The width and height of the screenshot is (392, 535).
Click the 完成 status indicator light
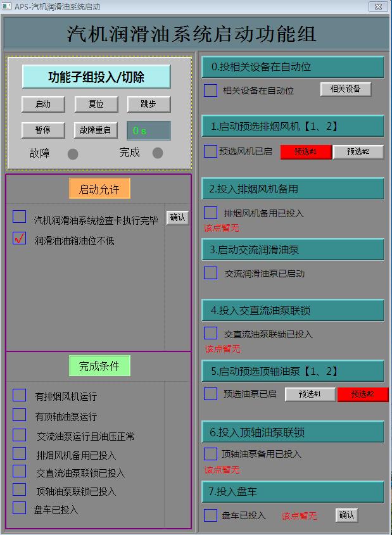(158, 153)
